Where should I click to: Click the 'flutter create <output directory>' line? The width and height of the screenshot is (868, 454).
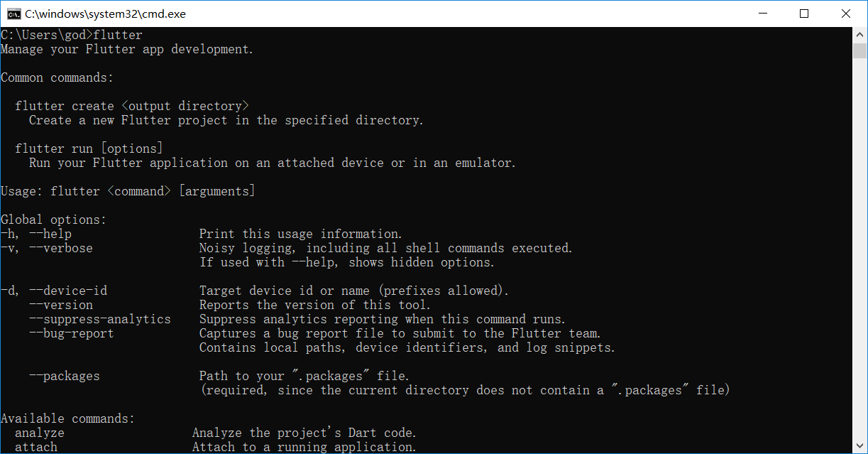132,106
